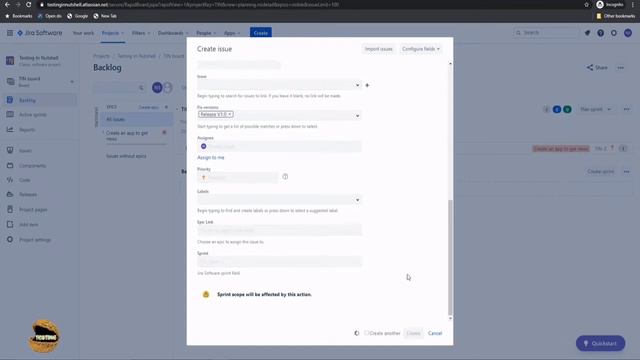640x360 pixels.
Task: Click the Code icon in sidebar
Action: pyautogui.click(x=10, y=180)
